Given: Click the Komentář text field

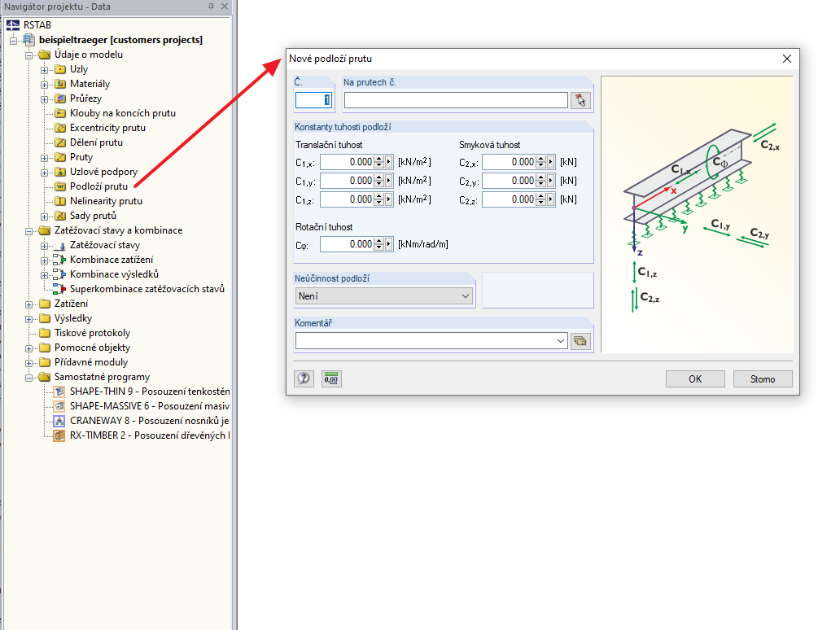Looking at the screenshot, I should pyautogui.click(x=425, y=341).
